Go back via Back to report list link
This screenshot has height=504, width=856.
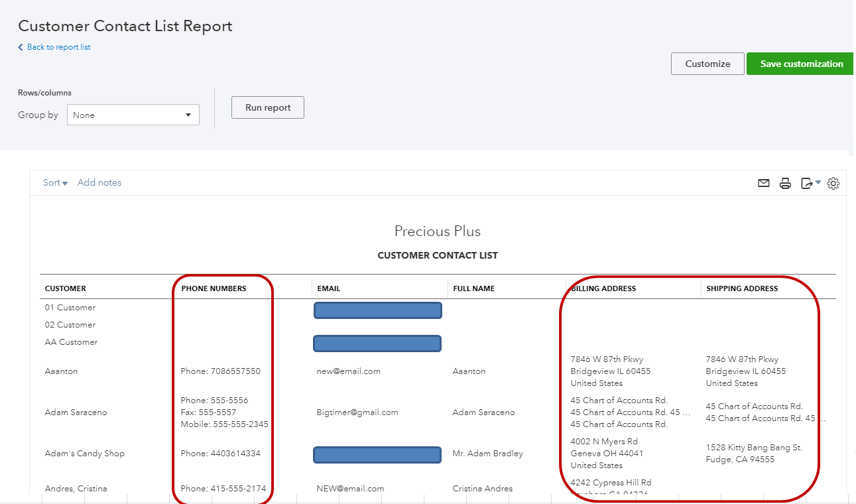pyautogui.click(x=54, y=47)
